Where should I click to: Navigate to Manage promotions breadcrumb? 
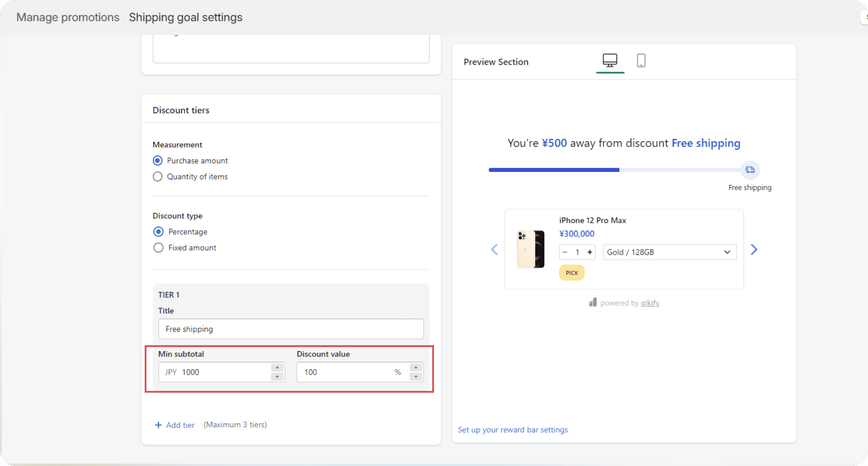click(67, 17)
